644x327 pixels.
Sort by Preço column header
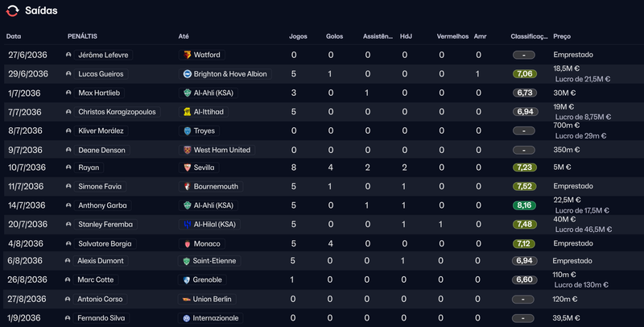point(562,36)
